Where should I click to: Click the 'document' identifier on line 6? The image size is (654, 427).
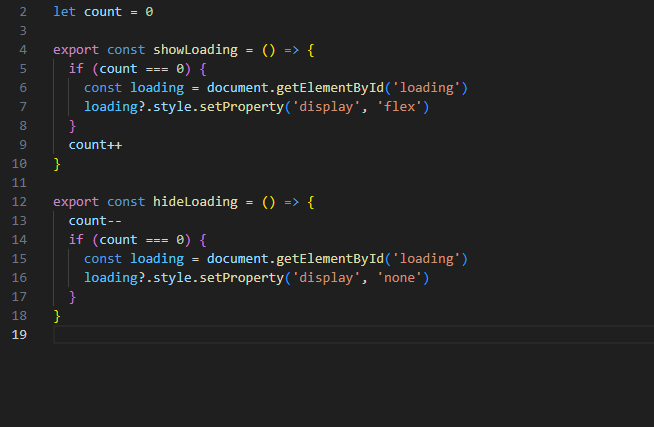(237, 88)
